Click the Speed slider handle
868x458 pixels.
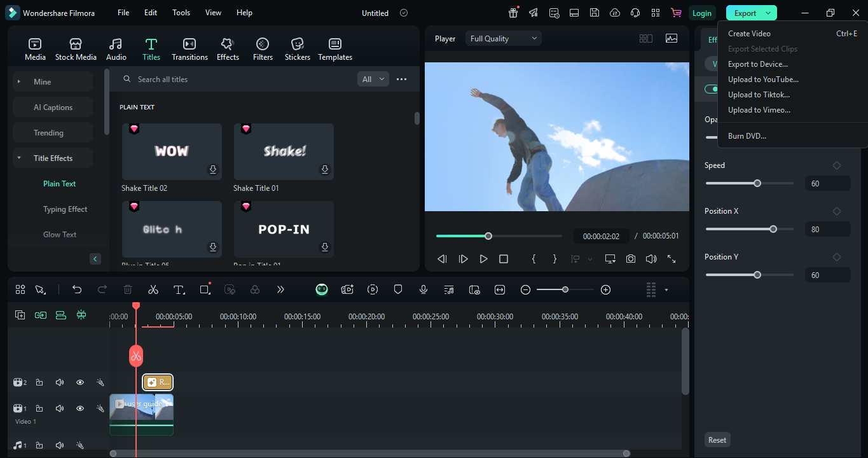pos(757,183)
